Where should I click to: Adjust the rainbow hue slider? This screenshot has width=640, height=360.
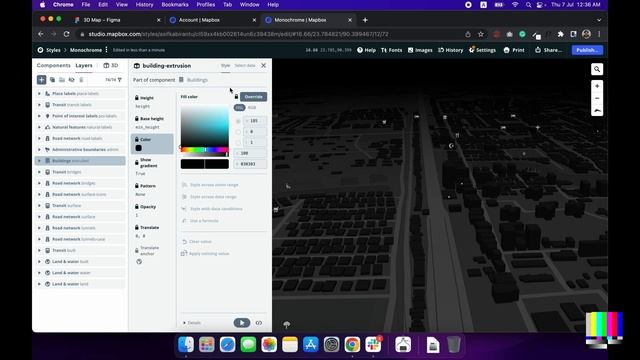204,150
